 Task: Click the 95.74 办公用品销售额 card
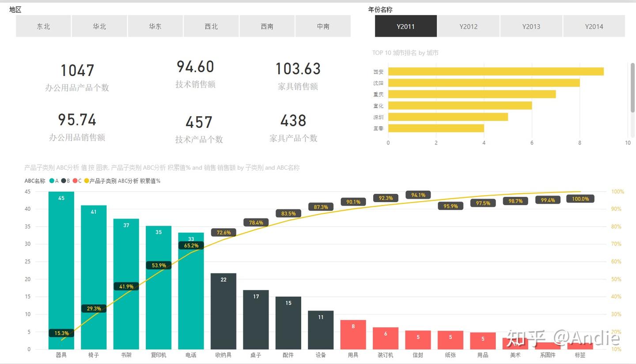[77, 127]
